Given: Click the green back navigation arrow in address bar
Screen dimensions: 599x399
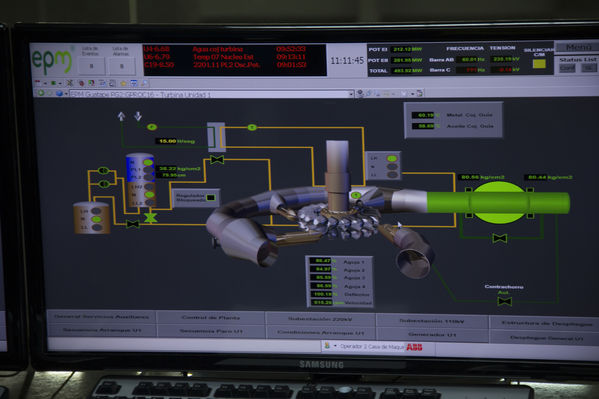Looking at the screenshot, I should 40,93.
